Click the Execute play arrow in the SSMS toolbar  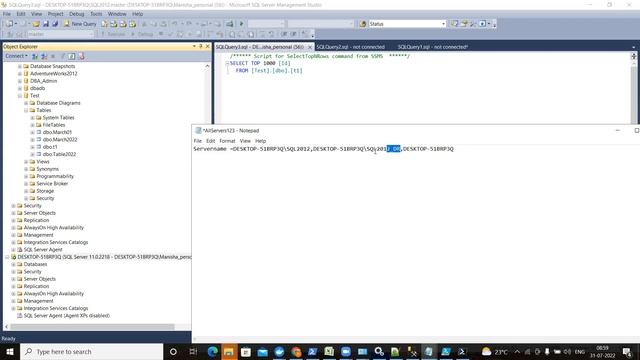click(241, 24)
